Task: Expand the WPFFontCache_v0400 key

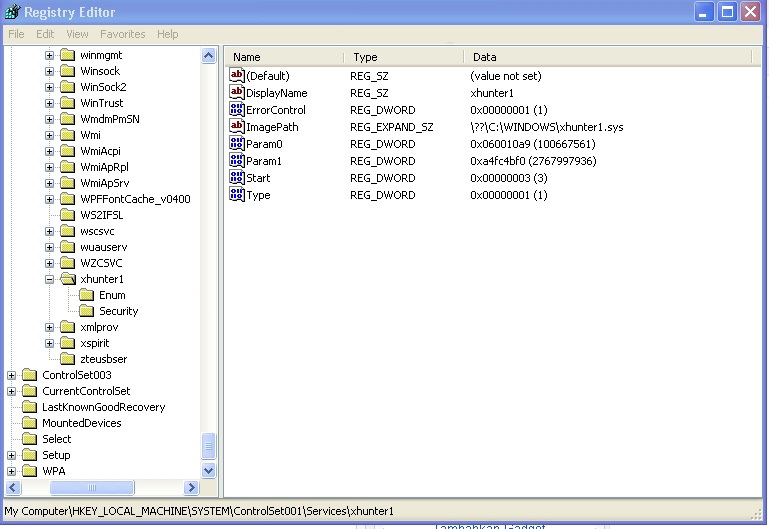Action: (x=49, y=200)
